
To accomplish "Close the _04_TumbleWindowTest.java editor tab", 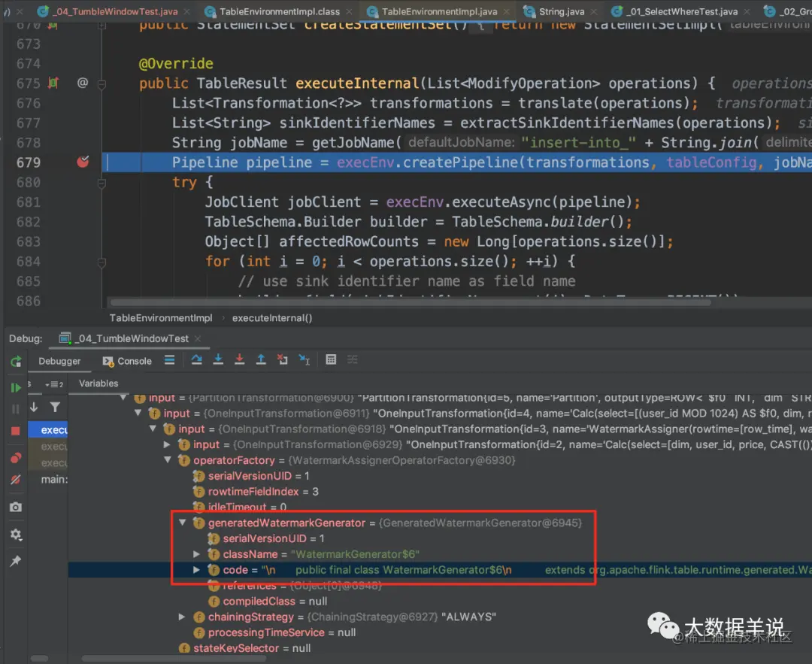I will (186, 11).
